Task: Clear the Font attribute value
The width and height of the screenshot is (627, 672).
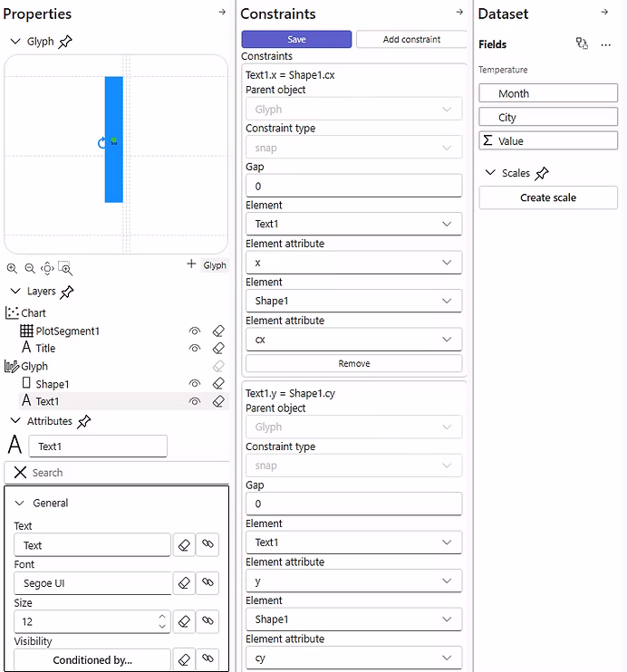Action: [184, 583]
